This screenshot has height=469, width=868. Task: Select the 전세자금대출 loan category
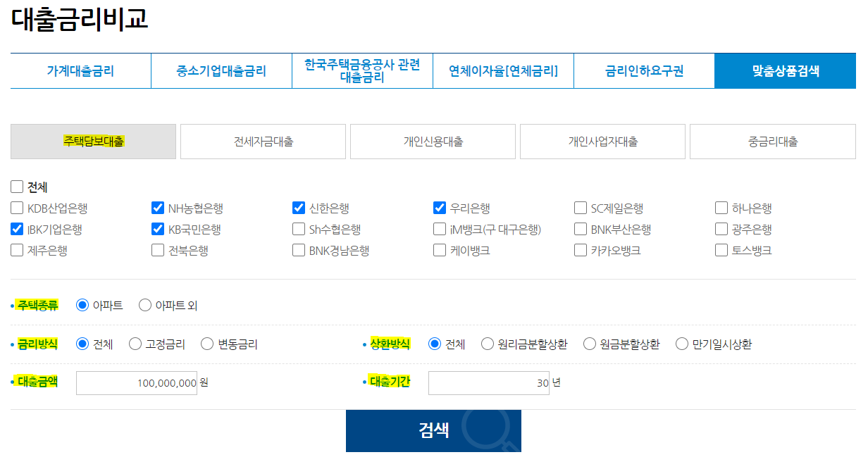click(x=263, y=142)
